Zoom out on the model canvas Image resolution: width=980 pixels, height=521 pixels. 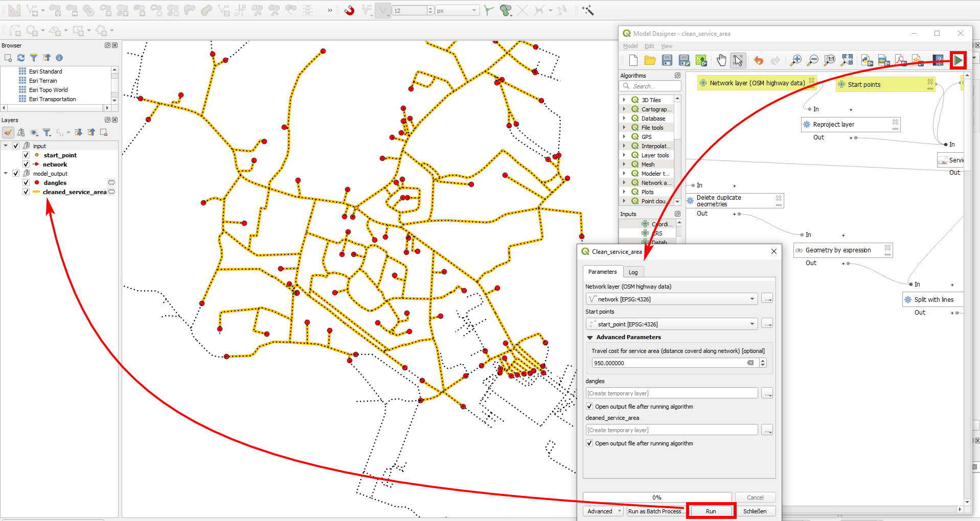click(812, 60)
